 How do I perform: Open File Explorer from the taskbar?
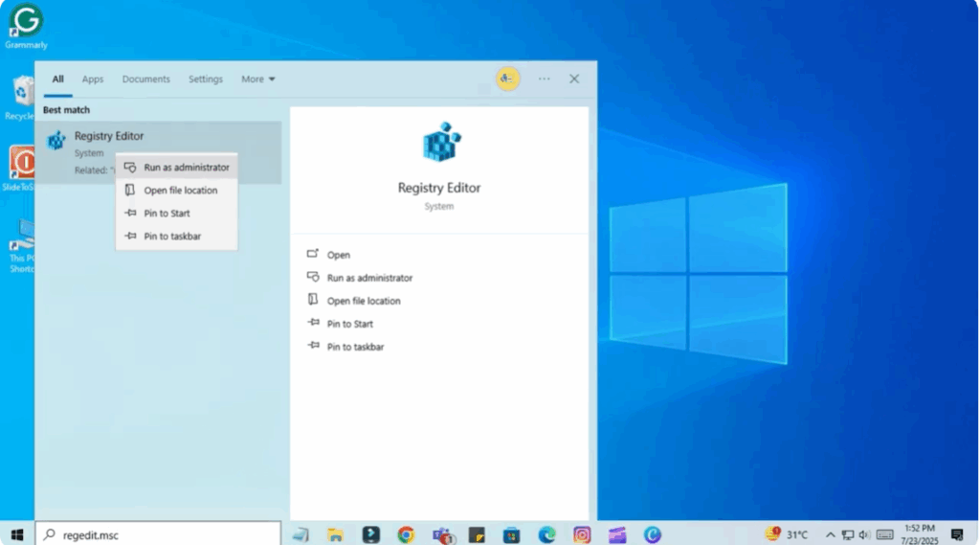(335, 534)
